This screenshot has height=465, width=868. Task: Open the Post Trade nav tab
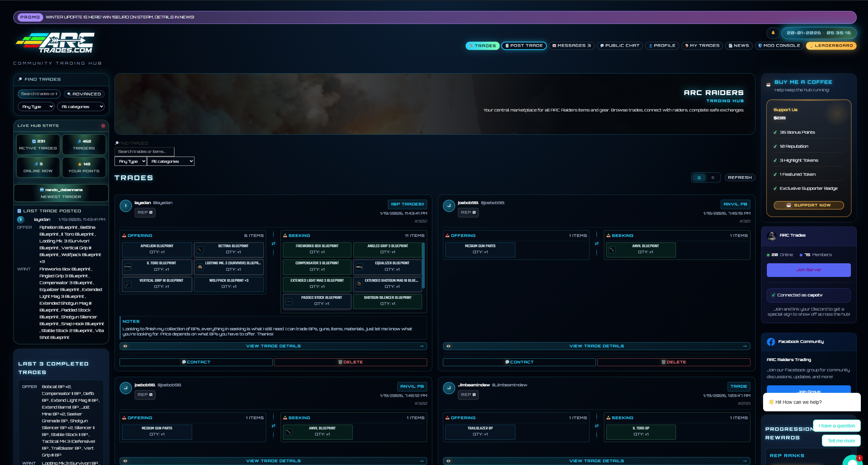tap(524, 45)
